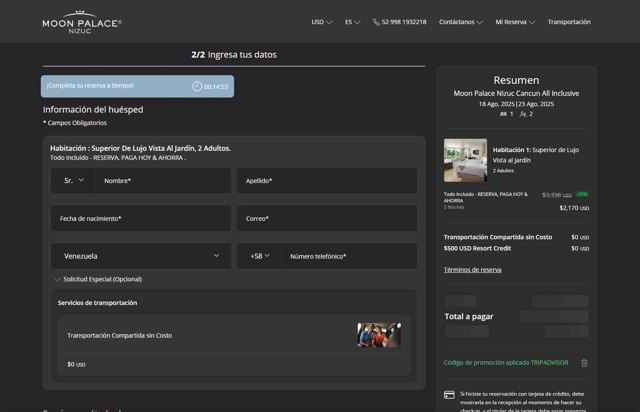Open the Términos de reserva link
The height and width of the screenshot is (412, 640).
[x=473, y=269]
